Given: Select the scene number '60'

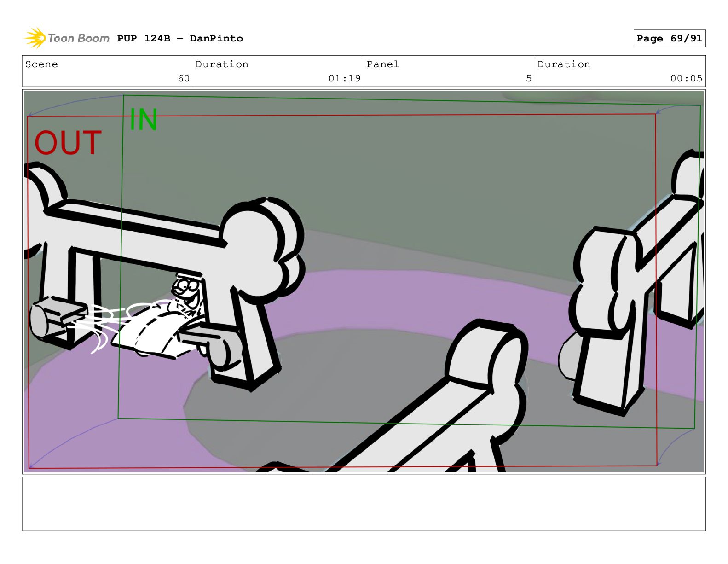Looking at the screenshot, I should 184,78.
